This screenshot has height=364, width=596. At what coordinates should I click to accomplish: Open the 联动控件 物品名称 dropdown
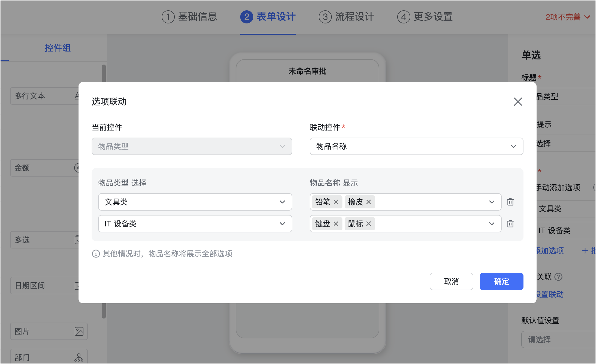click(x=416, y=146)
